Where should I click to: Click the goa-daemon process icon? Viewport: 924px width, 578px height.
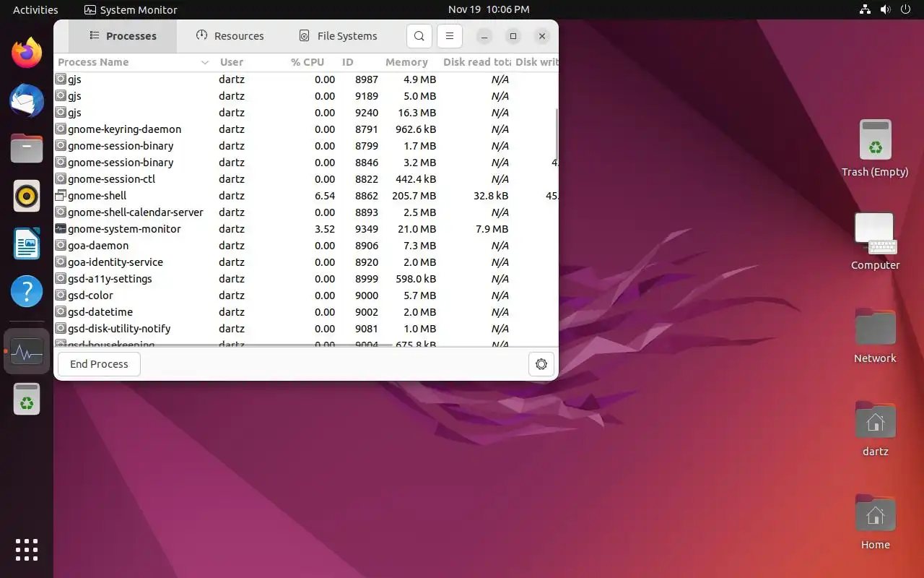tap(61, 246)
